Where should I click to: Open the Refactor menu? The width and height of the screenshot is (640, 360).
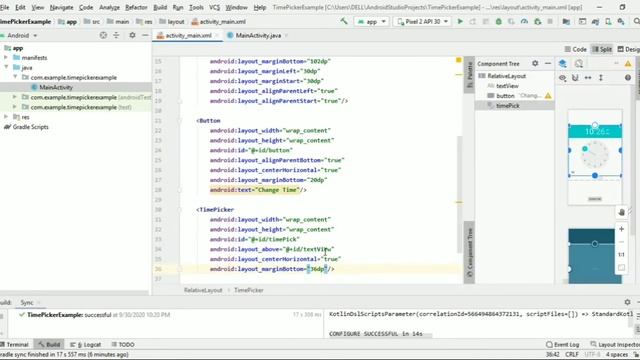click(x=136, y=7)
